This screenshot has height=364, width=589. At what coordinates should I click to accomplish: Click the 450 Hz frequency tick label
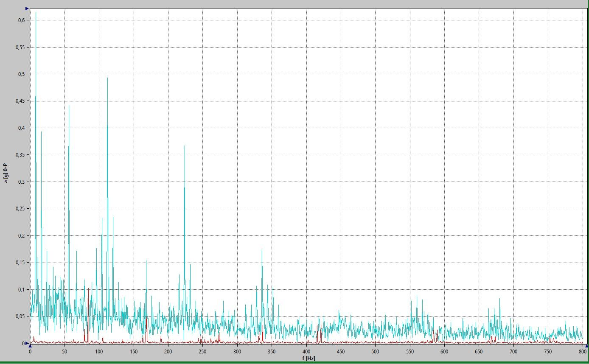pyautogui.click(x=341, y=352)
